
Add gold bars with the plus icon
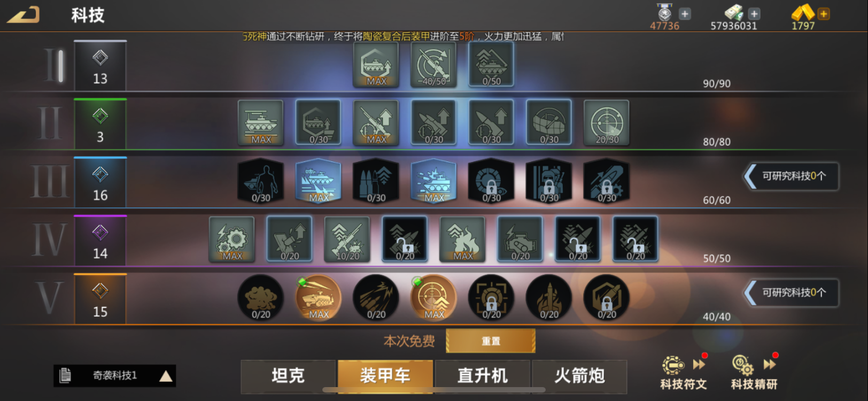(x=824, y=14)
